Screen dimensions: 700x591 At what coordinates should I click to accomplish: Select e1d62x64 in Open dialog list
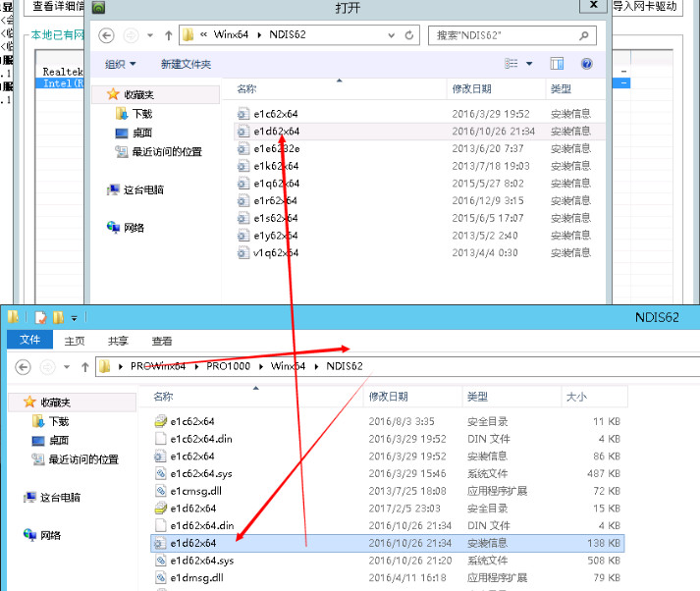pyautogui.click(x=276, y=131)
